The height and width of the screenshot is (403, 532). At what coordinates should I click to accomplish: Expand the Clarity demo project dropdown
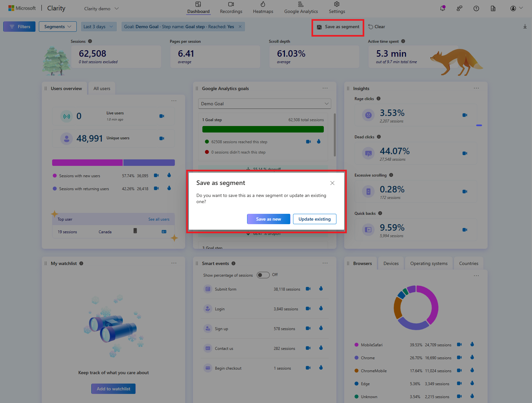pyautogui.click(x=102, y=8)
